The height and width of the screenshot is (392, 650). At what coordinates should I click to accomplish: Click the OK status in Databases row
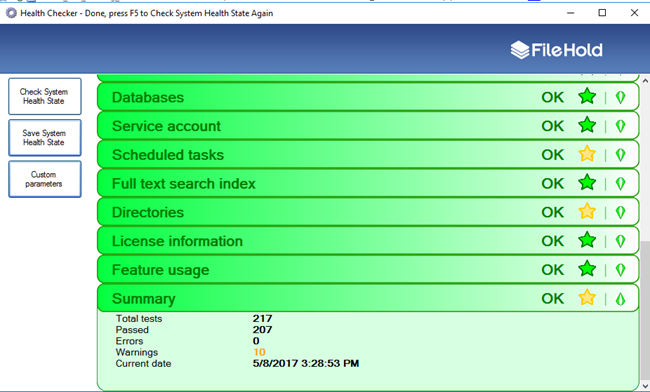click(553, 97)
